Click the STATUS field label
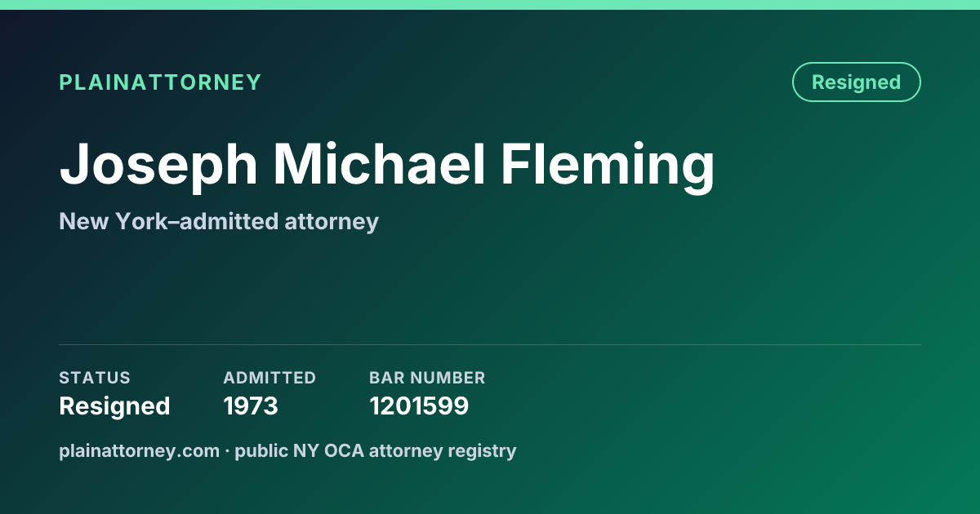This screenshot has height=514, width=980. click(95, 378)
